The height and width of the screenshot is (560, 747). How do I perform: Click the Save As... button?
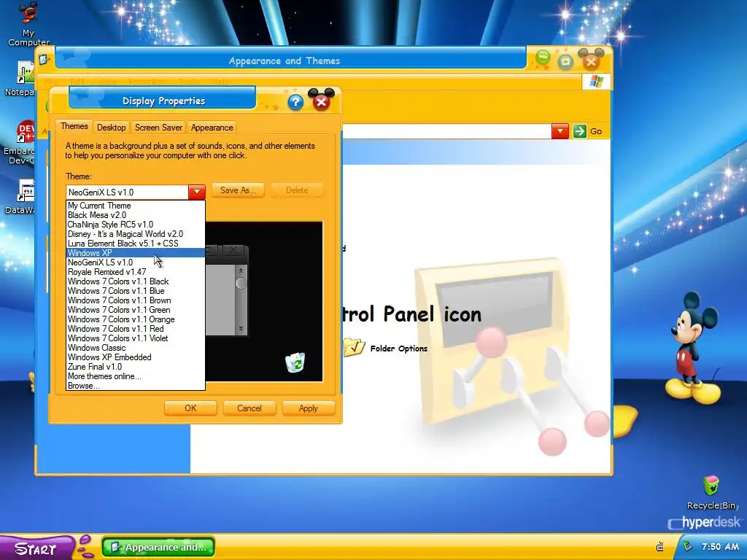pos(238,190)
